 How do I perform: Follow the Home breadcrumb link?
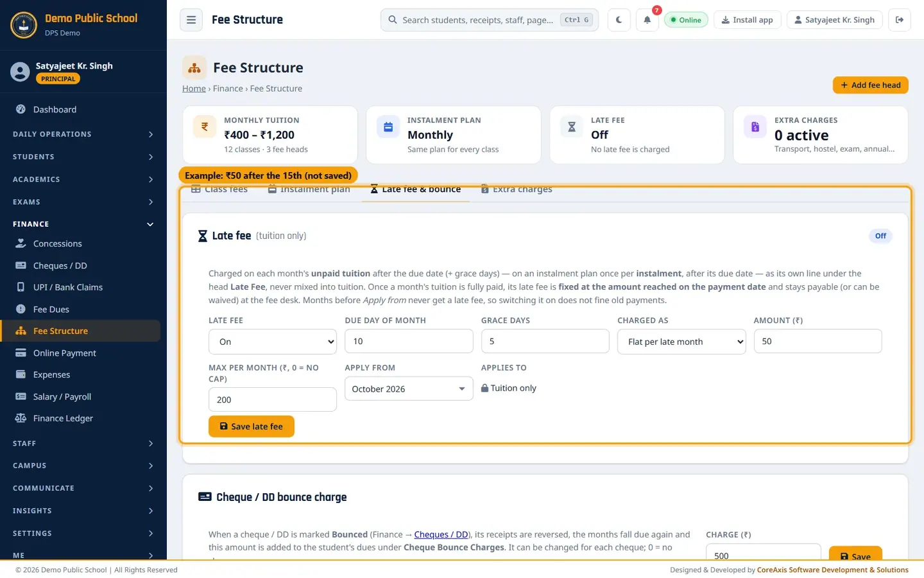click(194, 89)
